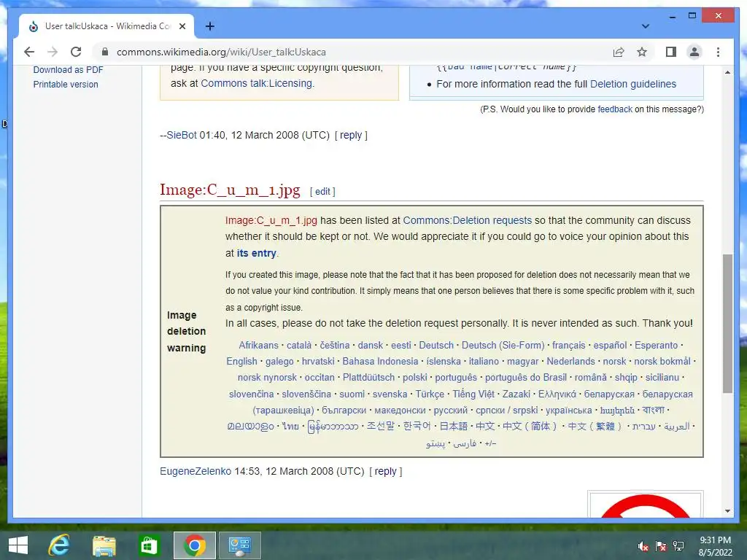Select Bahasa Indonesia language link
The width and height of the screenshot is (747, 560).
pyautogui.click(x=380, y=362)
